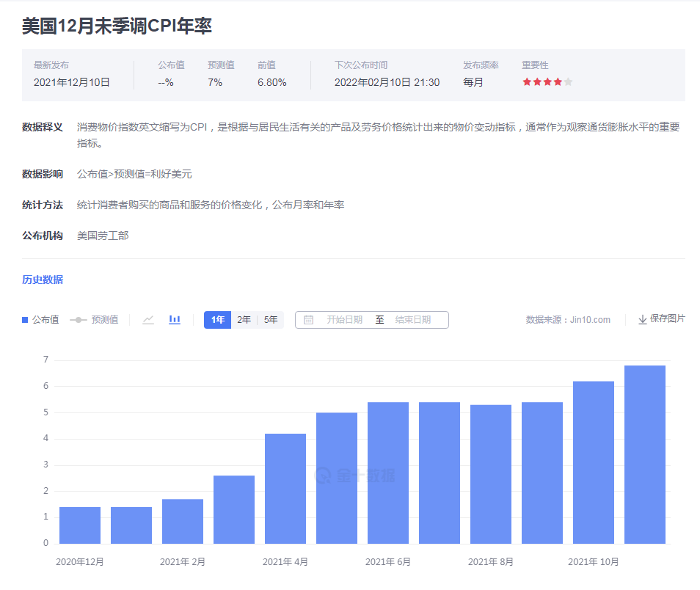Click the 2020年12月 bar in chart
This screenshot has height=590, width=700.
(80, 525)
